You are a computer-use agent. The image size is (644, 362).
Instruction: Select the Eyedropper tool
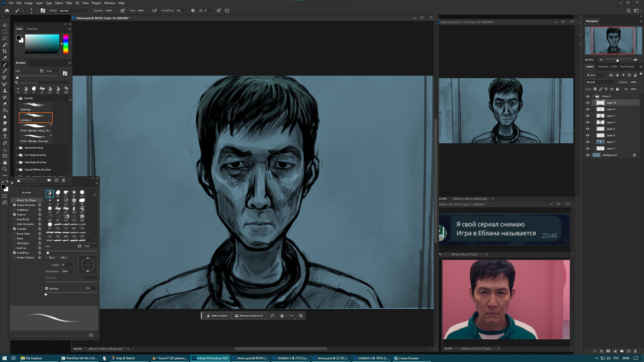(x=5, y=58)
